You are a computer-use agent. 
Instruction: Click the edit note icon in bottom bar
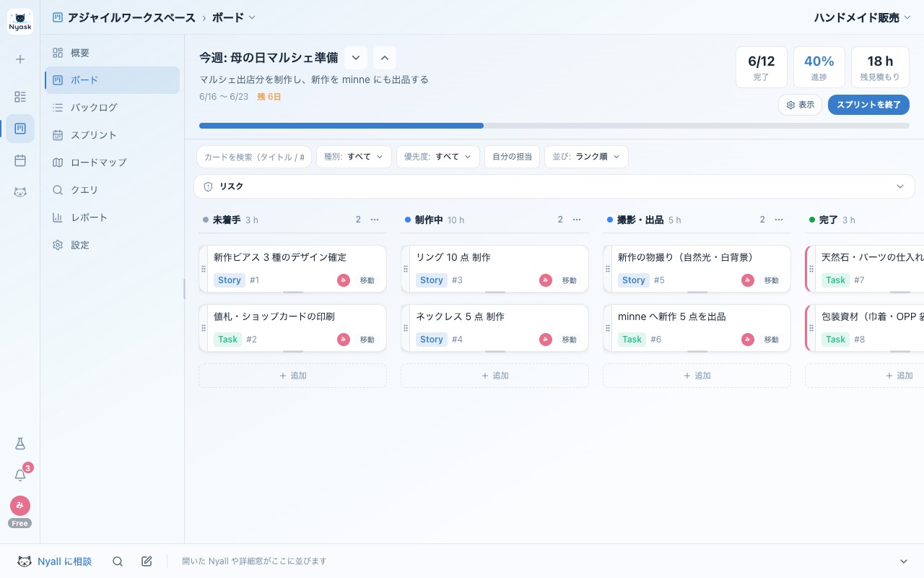[x=147, y=561]
